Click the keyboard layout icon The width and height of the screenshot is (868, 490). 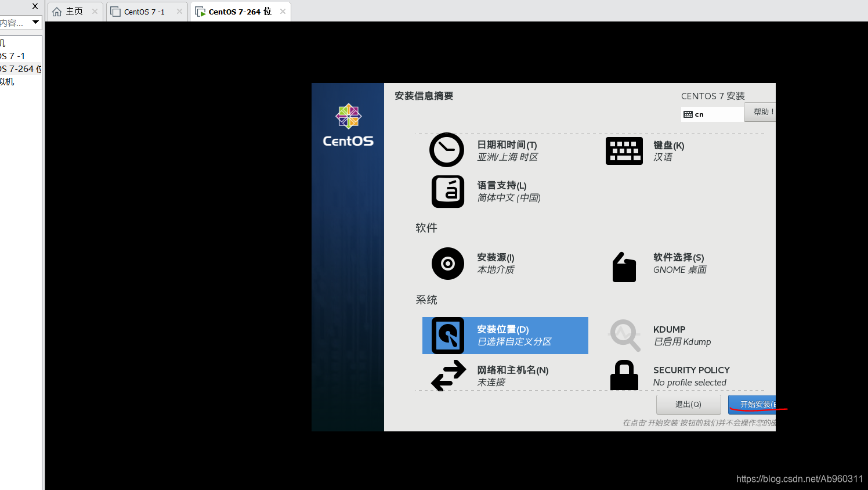(624, 151)
